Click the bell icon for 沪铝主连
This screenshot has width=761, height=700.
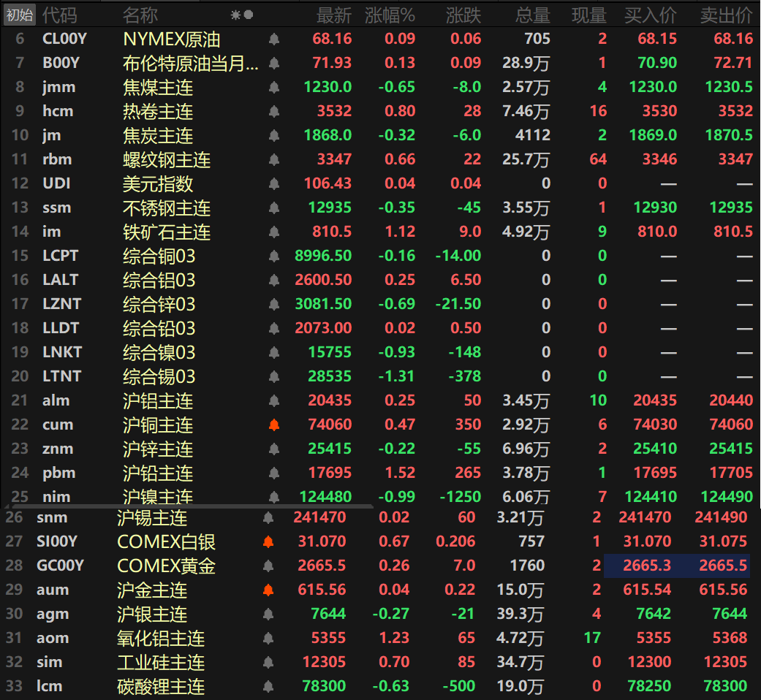point(274,400)
